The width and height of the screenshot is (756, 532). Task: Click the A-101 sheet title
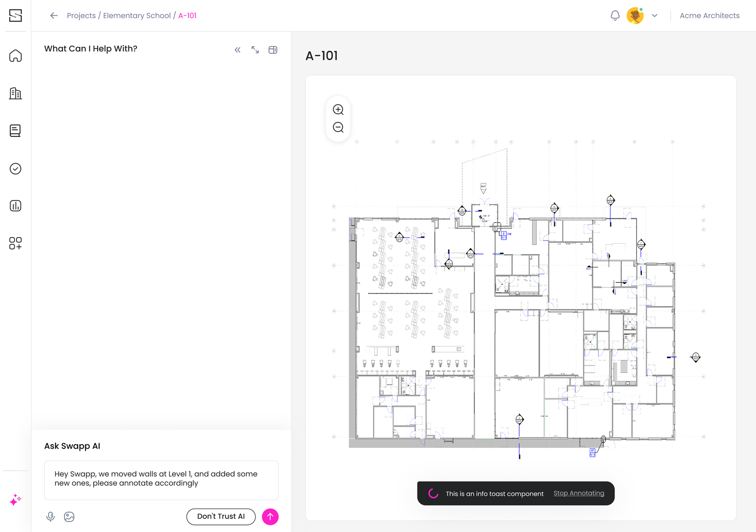[x=322, y=56]
